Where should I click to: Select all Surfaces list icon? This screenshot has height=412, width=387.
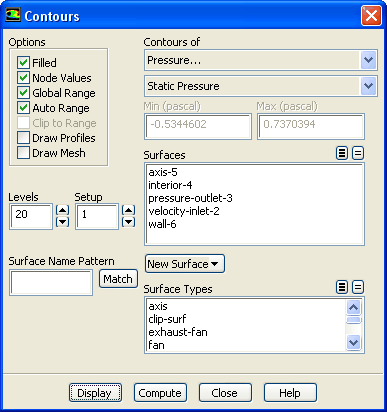coord(342,153)
